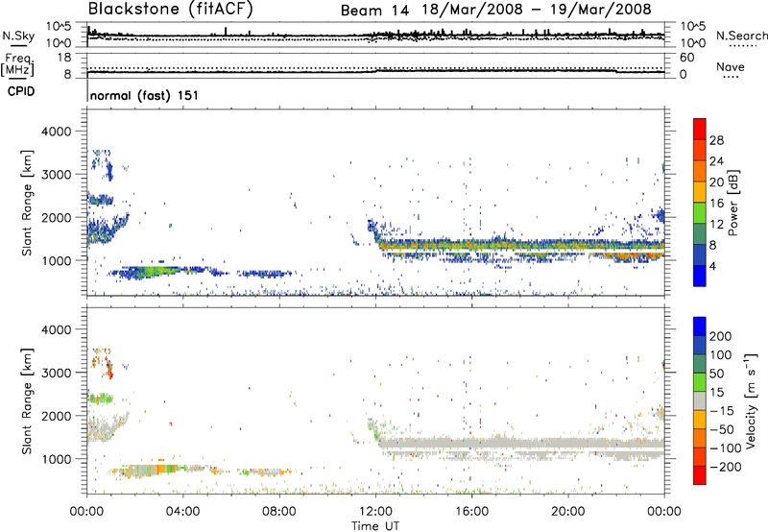Click the 'Velocity [m s-1]' colorbar label
Image resolution: width=768 pixels, height=532 pixels.
(751, 400)
